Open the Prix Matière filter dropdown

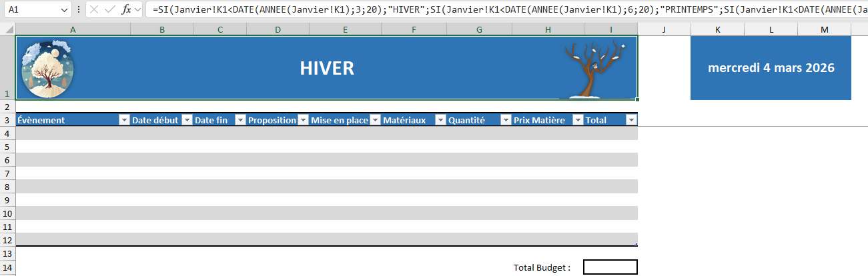pos(576,120)
